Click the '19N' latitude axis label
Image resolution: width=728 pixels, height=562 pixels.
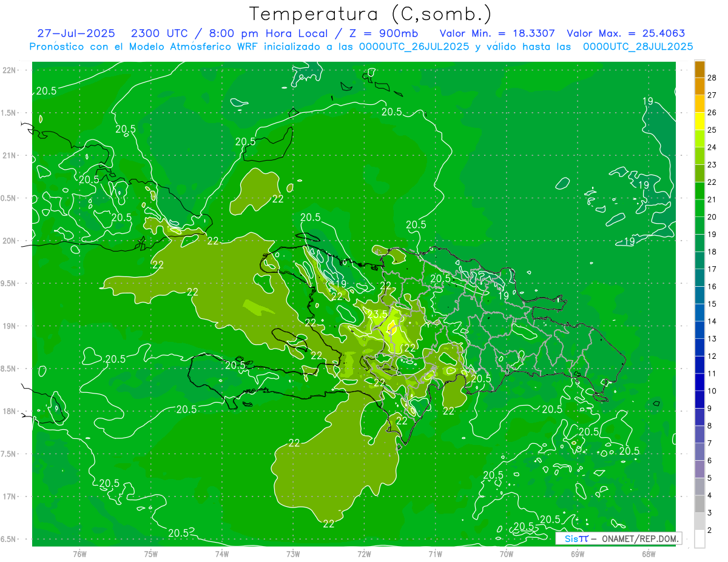(8, 326)
